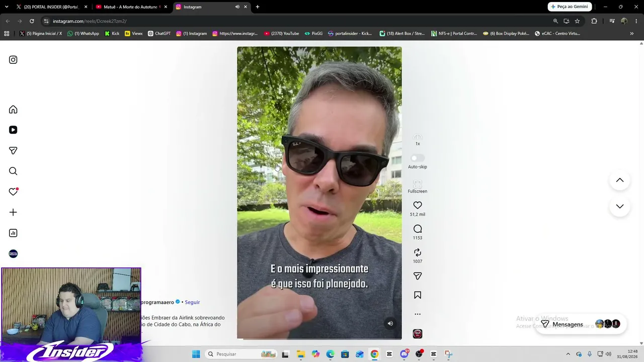Viewport: 644px width, 362px height.
Task: Go to Instagram home feed via house icon
Action: coord(13,110)
